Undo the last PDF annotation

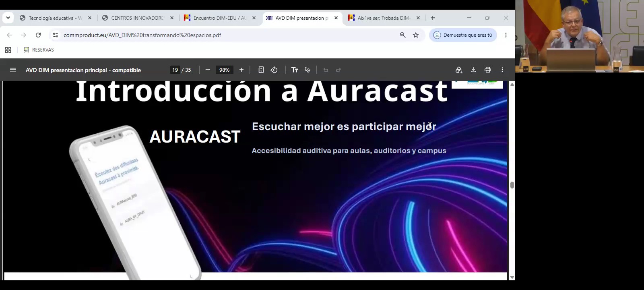point(326,70)
